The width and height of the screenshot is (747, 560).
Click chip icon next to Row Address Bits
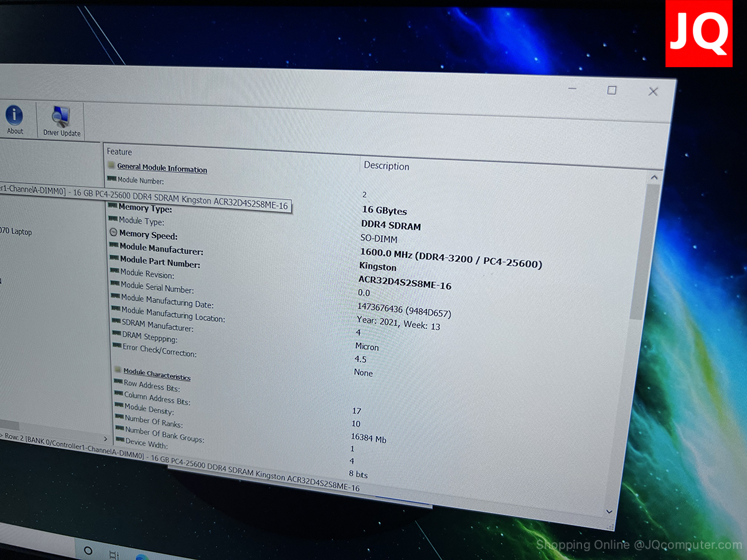point(118,381)
